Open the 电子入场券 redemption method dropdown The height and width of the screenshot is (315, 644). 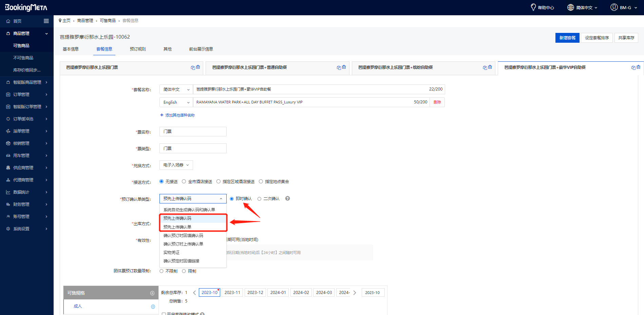coord(176,165)
